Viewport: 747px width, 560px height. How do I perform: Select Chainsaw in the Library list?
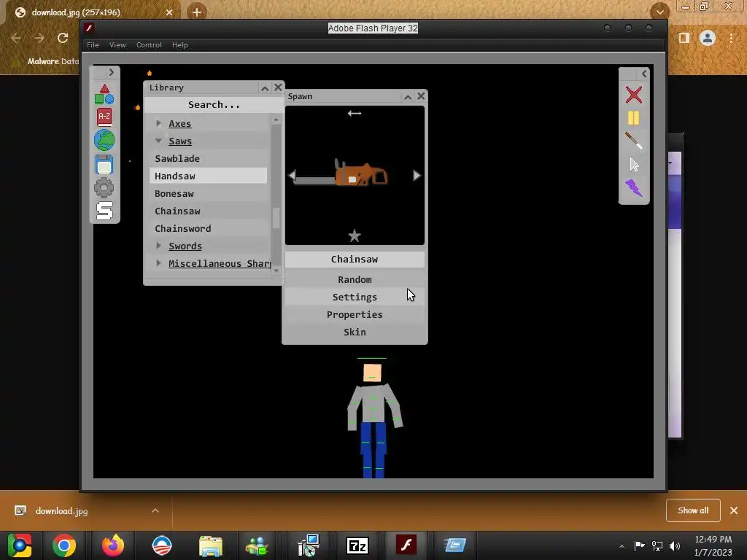click(208, 211)
